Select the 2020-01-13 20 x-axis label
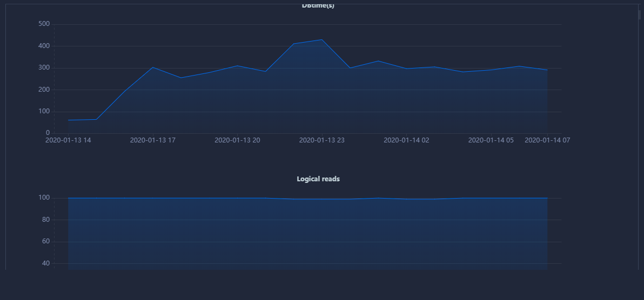This screenshot has height=300, width=644. (x=237, y=140)
